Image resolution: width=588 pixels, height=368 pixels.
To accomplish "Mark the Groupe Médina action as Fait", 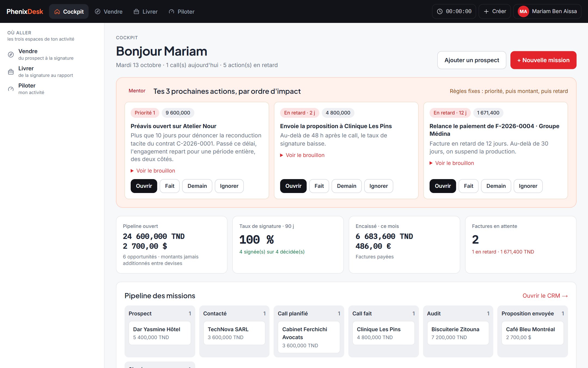I will (468, 186).
